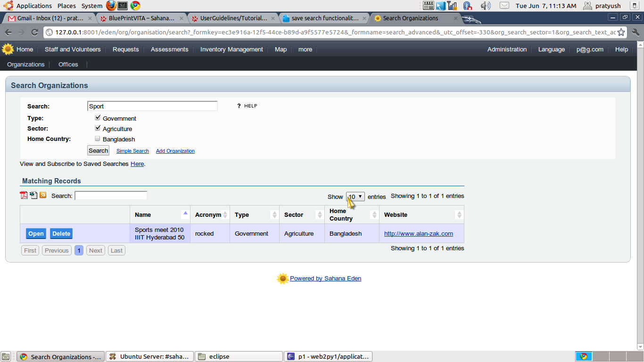Click the Delete button for the record
644x362 pixels.
coord(61,234)
